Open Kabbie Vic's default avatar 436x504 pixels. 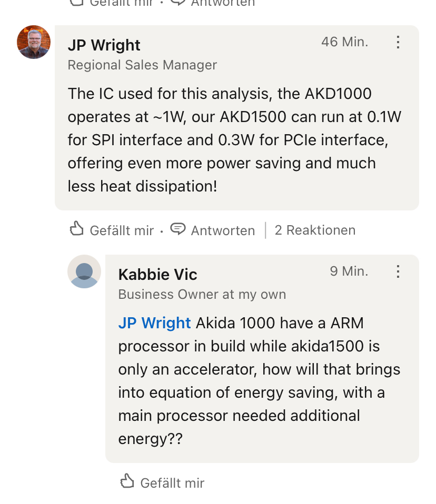(x=84, y=271)
